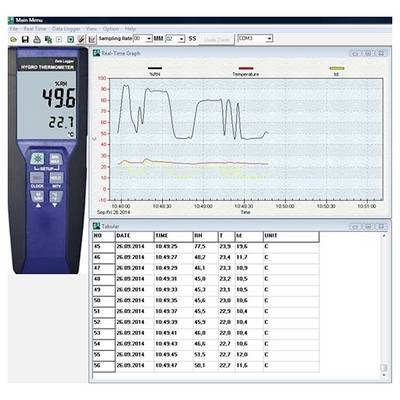Screen dimensions: 400x400
Task: Click the DATE column header
Action: pos(134,236)
